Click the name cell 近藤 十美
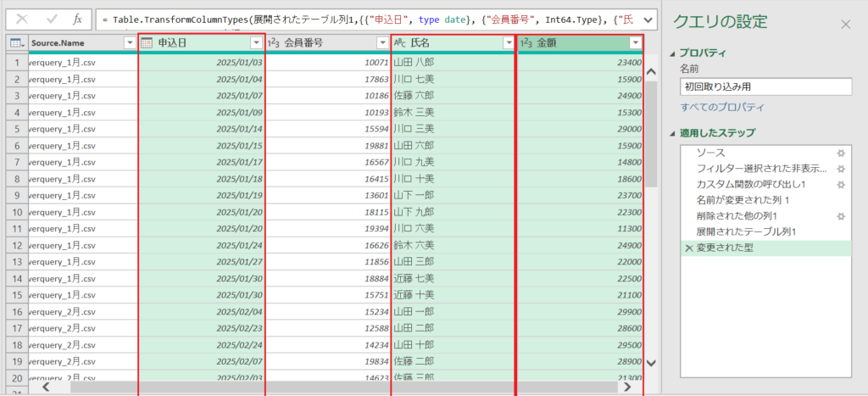 [453, 294]
